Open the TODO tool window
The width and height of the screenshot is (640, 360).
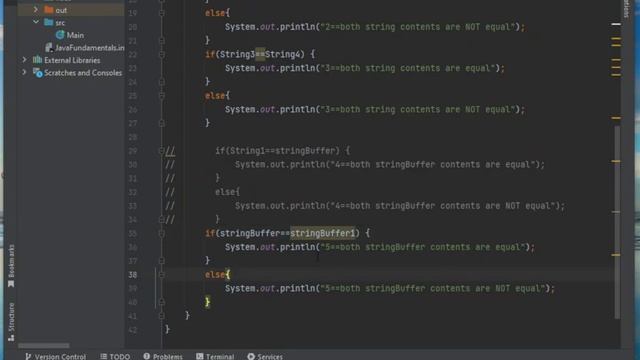tap(116, 356)
